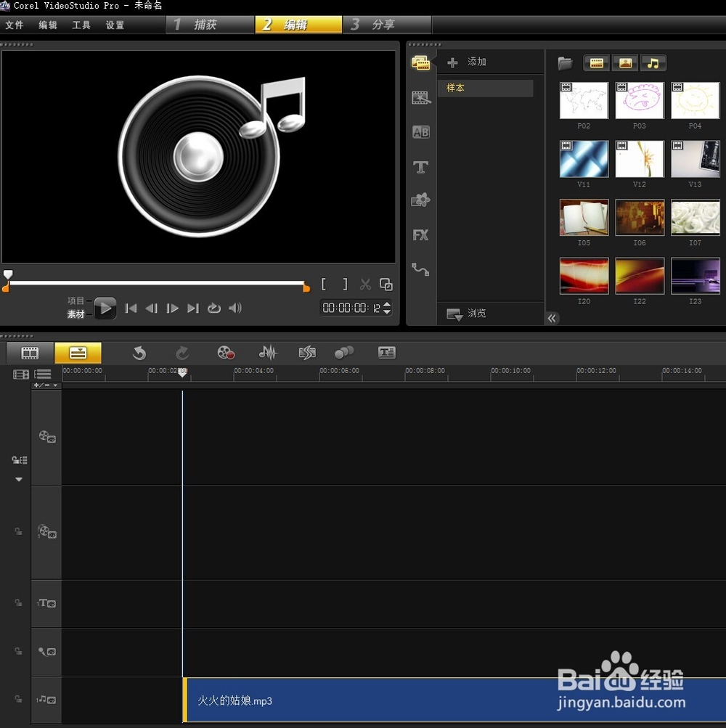Jump to the start (Home) of preview

131,308
